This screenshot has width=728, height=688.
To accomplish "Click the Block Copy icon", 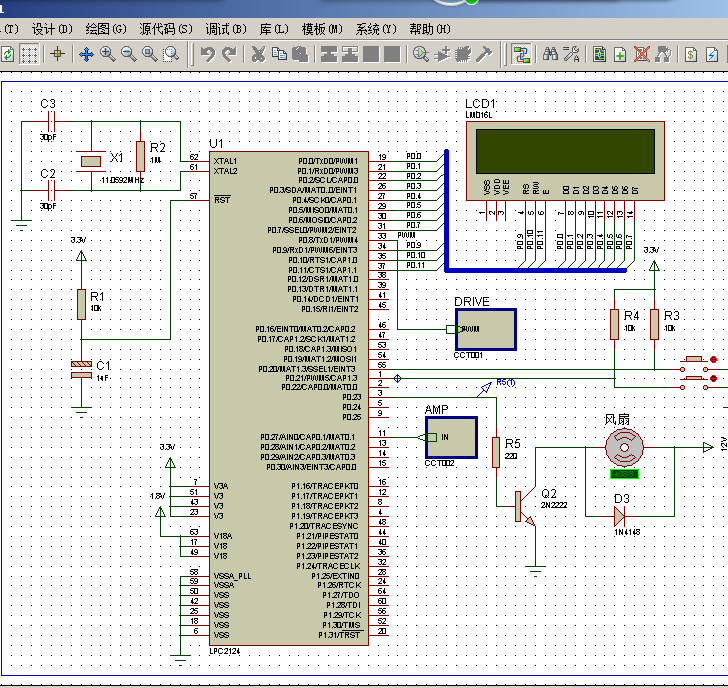I will tap(329, 54).
